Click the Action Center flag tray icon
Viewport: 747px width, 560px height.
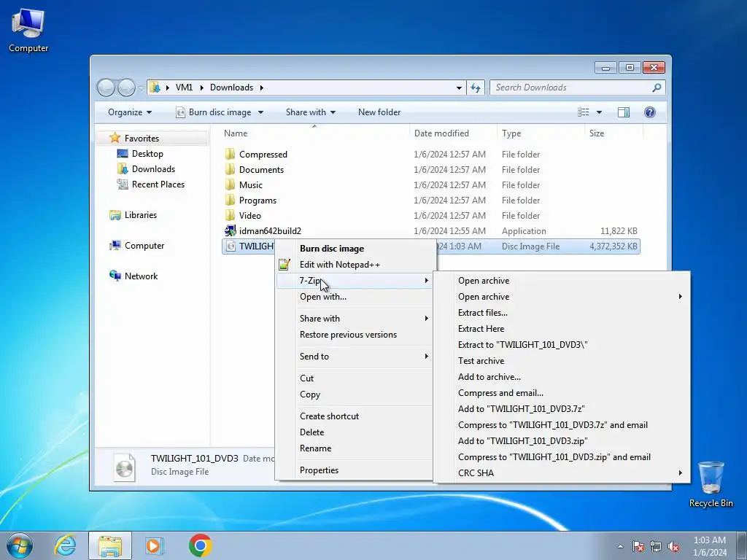[x=638, y=546]
